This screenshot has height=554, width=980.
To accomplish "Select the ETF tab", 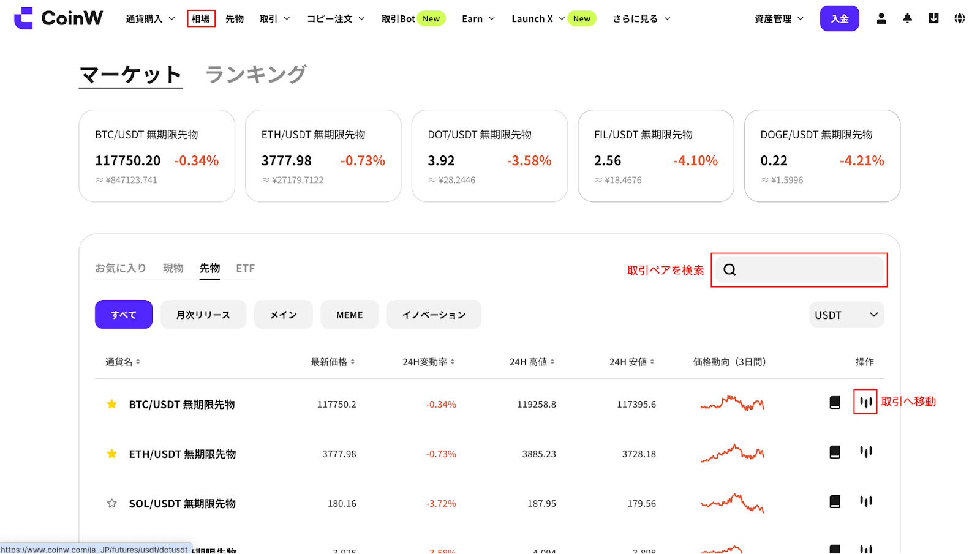I will [x=246, y=268].
